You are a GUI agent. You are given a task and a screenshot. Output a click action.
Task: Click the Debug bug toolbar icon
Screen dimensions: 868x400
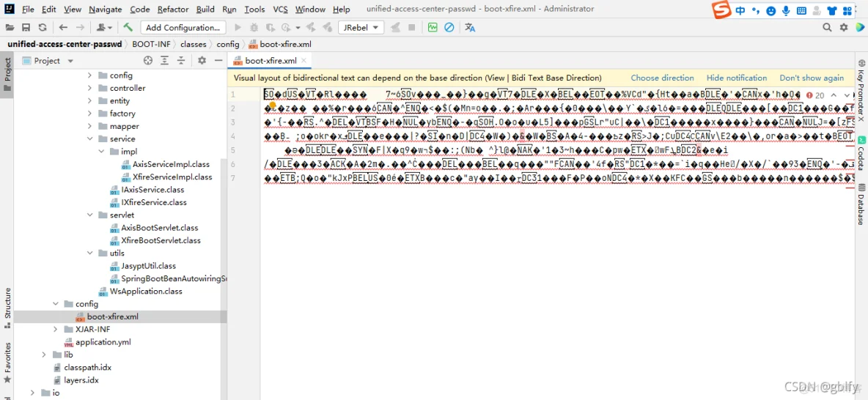[254, 27]
